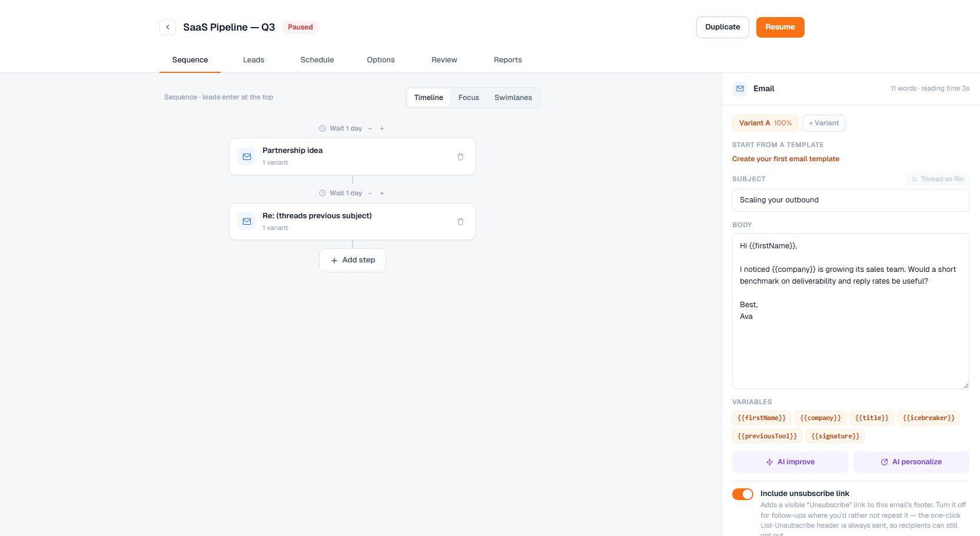Viewport: 980px width, 536px height.
Task: Run AI improve on the email
Action: pyautogui.click(x=790, y=462)
